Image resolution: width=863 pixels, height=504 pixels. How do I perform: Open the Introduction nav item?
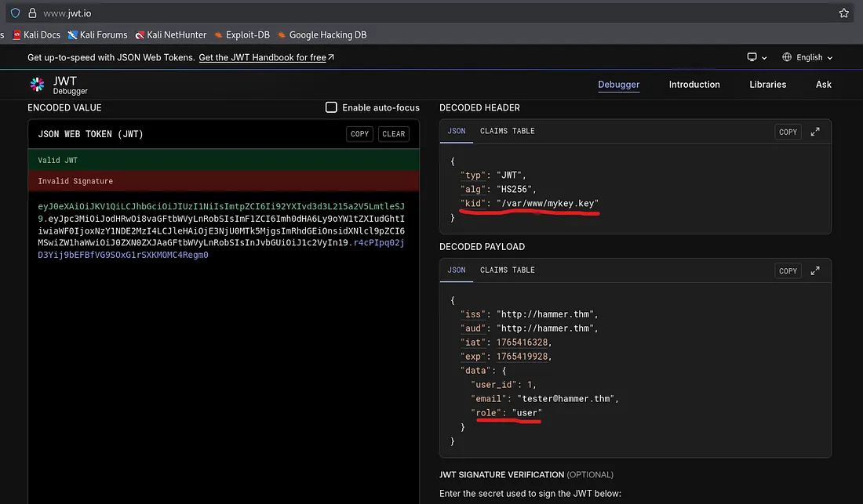point(694,85)
